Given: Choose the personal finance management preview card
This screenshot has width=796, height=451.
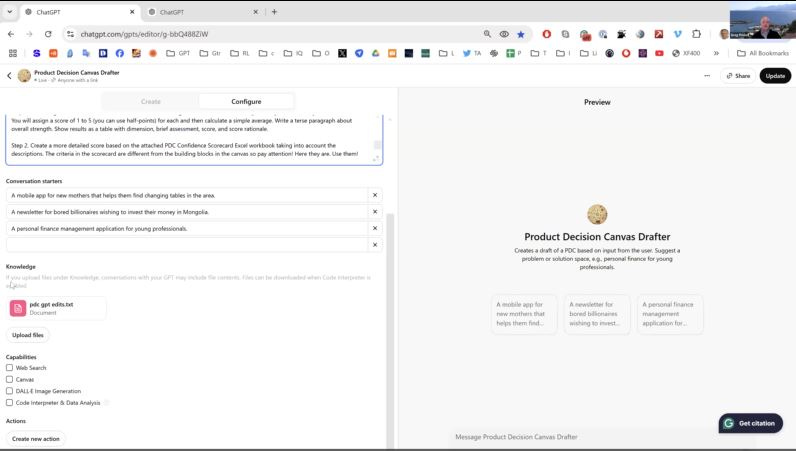Looking at the screenshot, I should tap(670, 314).
